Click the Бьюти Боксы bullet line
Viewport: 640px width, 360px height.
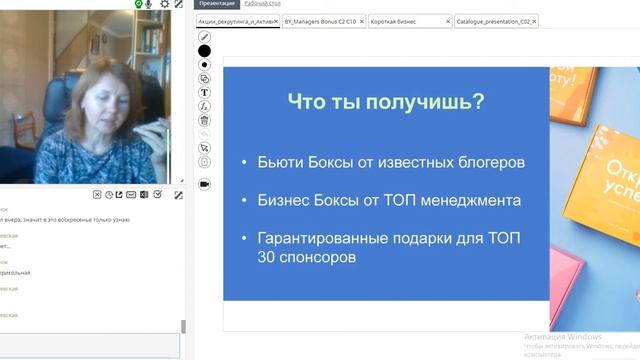[391, 162]
